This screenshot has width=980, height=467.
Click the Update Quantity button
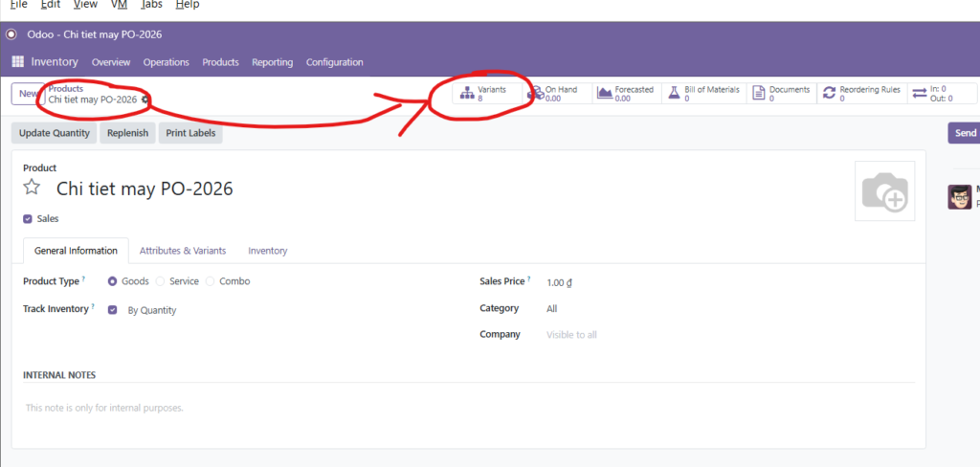[x=55, y=133]
